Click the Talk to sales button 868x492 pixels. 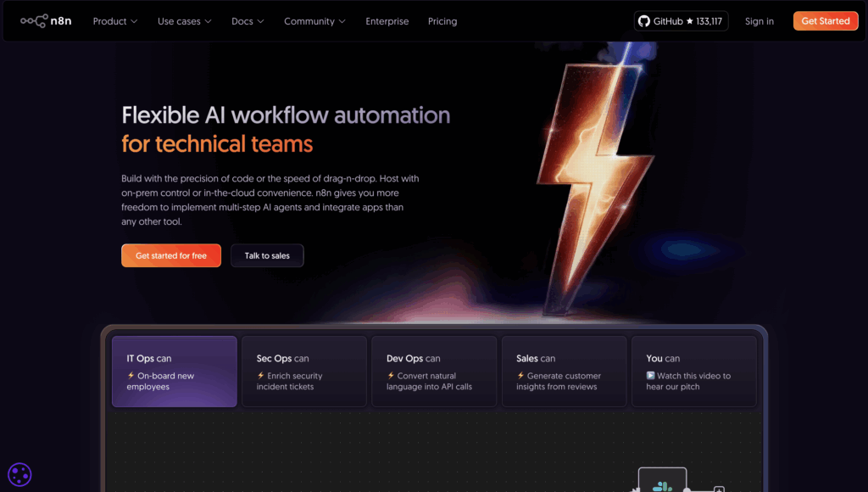coord(267,255)
